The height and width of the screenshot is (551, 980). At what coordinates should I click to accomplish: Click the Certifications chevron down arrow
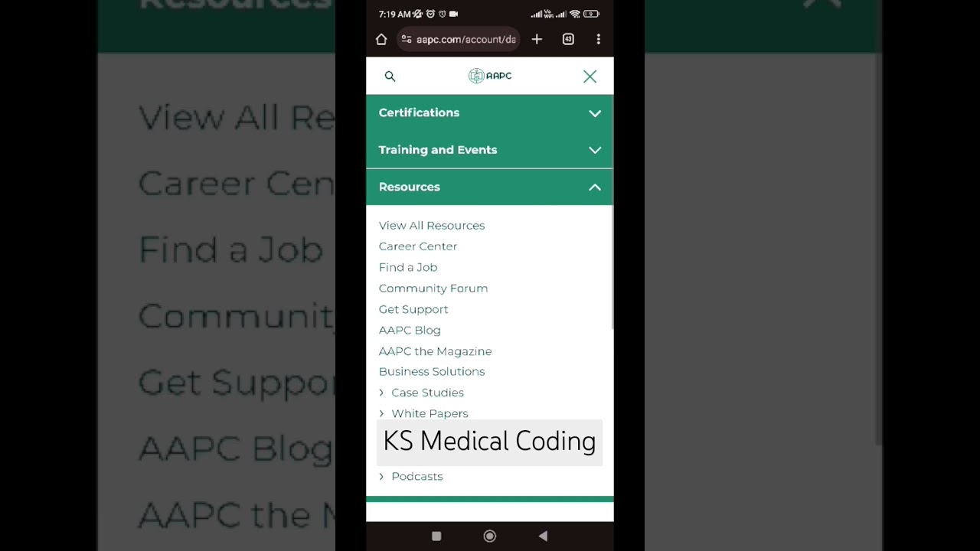tap(595, 113)
